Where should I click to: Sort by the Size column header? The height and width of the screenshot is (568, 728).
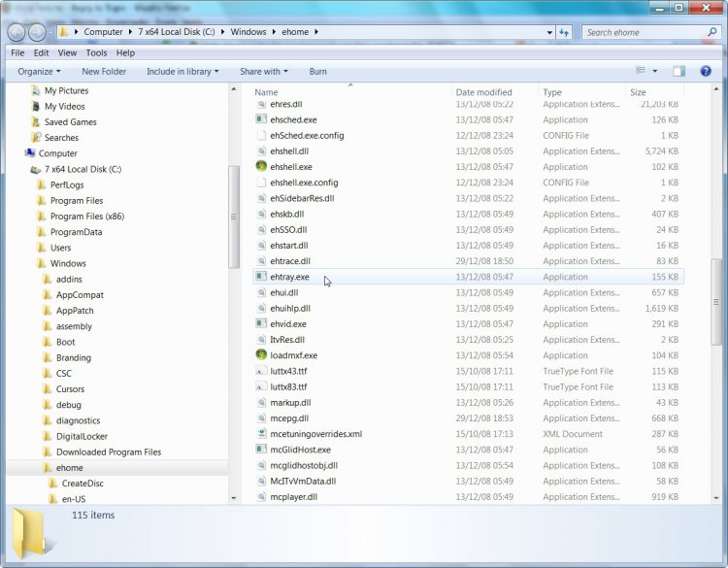654,92
